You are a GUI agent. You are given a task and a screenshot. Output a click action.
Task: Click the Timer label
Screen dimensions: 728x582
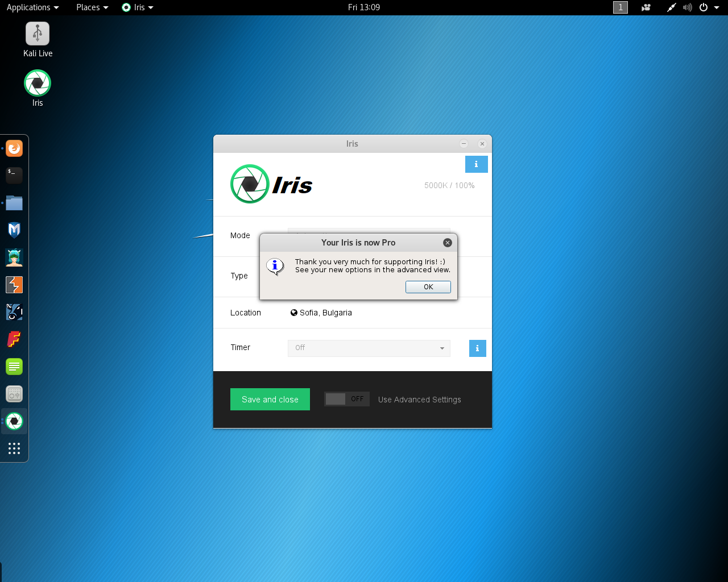click(240, 347)
